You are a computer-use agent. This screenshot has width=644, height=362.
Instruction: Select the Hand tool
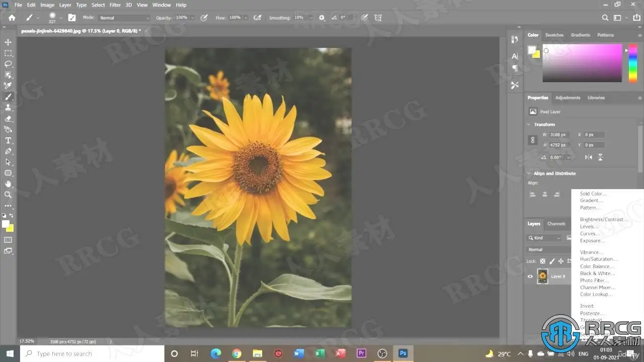[x=8, y=184]
